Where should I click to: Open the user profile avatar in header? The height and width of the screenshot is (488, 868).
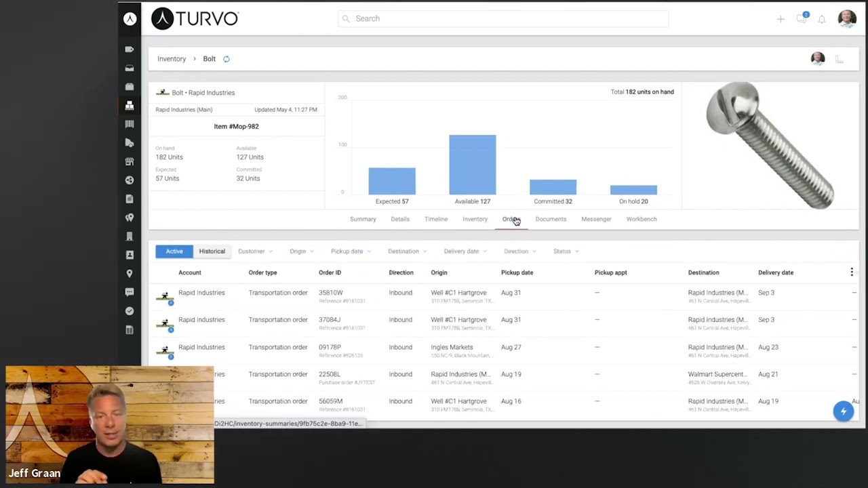click(x=847, y=18)
